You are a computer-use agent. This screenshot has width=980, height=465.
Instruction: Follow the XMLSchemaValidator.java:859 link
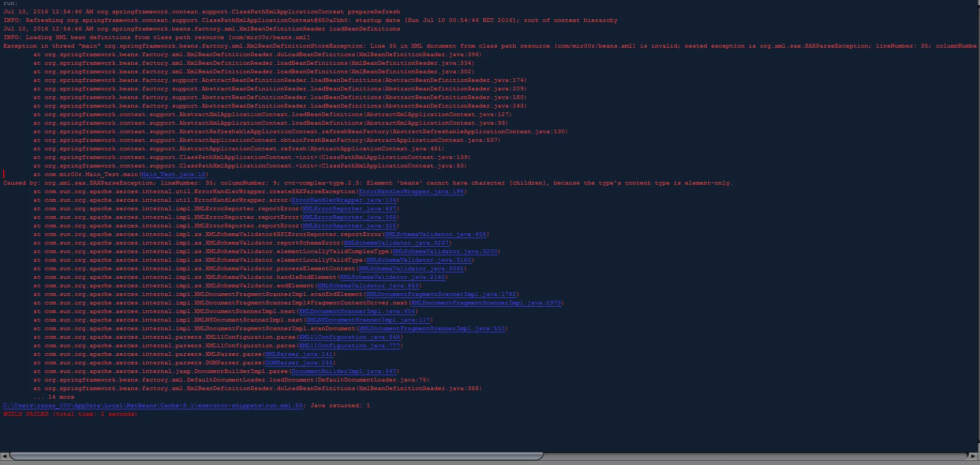coord(368,286)
